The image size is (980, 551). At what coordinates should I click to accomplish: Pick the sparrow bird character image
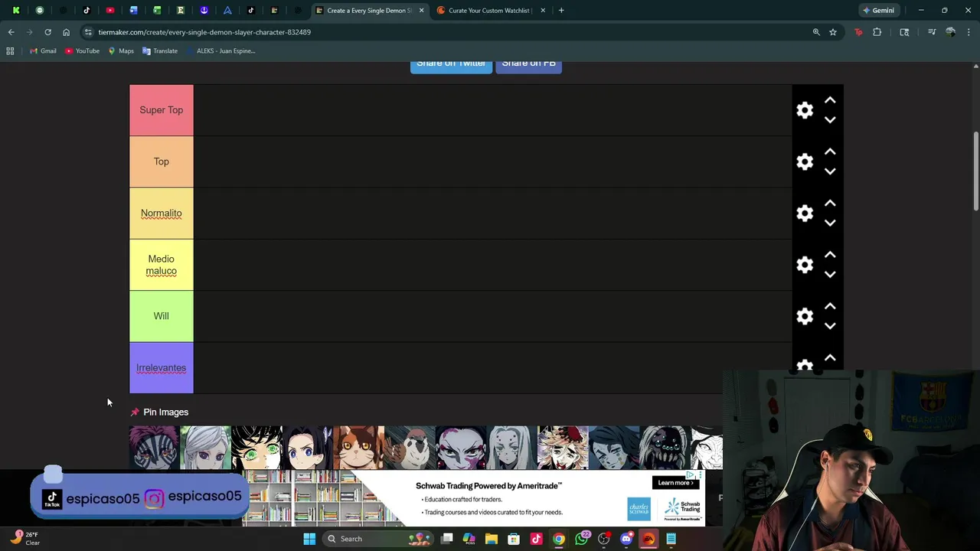click(x=410, y=448)
